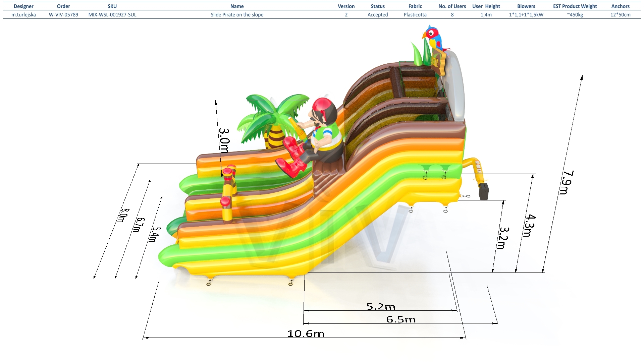The height and width of the screenshot is (362, 644).
Task: Click the 6.7m width dimension
Action: pos(139,225)
